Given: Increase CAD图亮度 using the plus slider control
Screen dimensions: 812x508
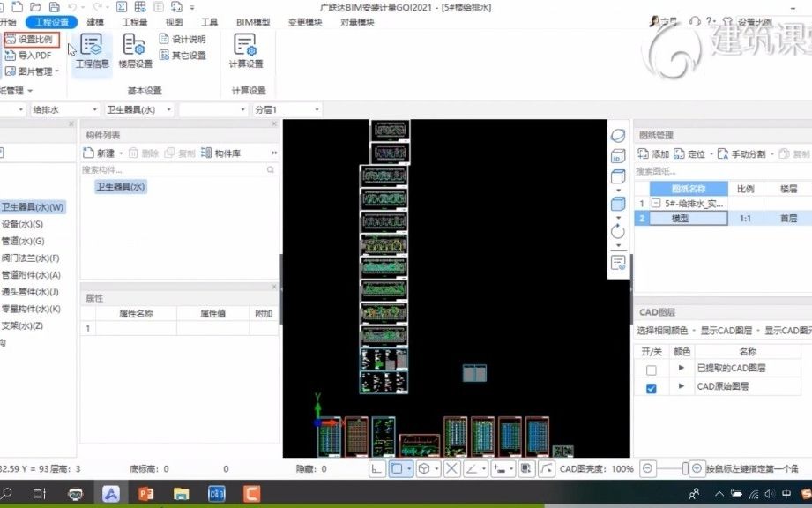Looking at the screenshot, I should [696, 469].
